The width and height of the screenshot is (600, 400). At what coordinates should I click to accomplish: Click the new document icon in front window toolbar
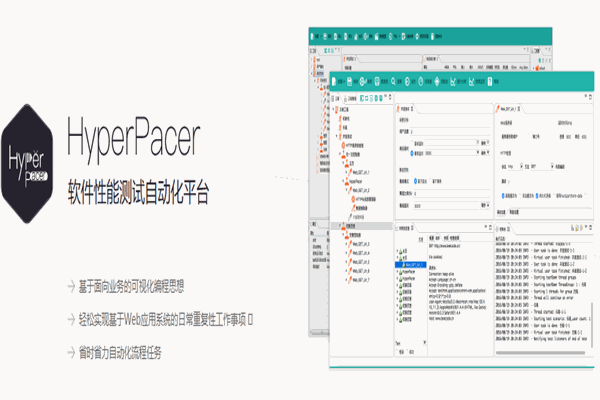tap(334, 81)
